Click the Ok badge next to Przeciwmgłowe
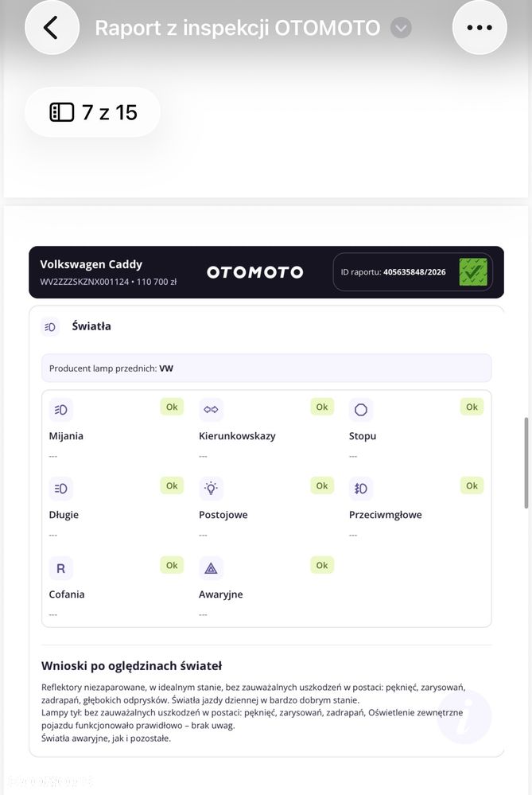Viewport: 532px width, 795px height. pyautogui.click(x=472, y=485)
